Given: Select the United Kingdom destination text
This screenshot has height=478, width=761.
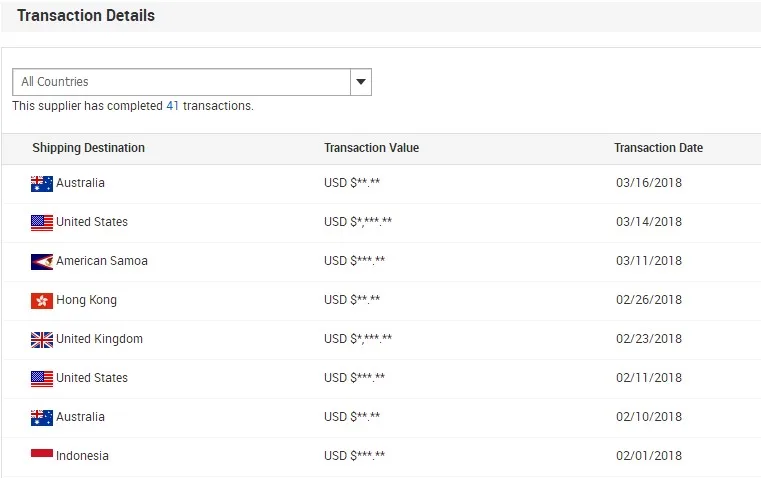Looking at the screenshot, I should pyautogui.click(x=99, y=339).
